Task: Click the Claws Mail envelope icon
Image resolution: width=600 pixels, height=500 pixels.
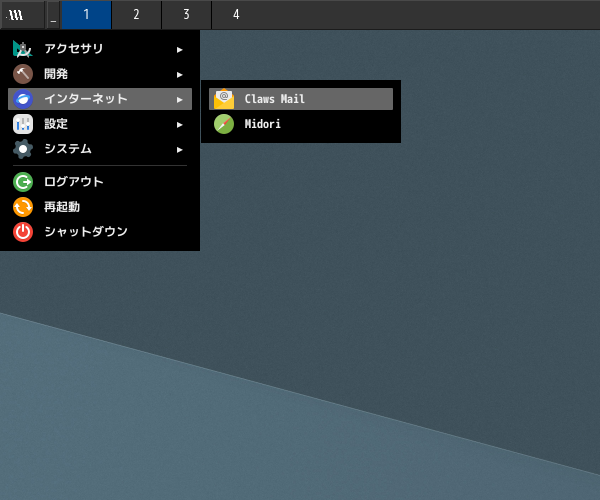Action: [224, 99]
